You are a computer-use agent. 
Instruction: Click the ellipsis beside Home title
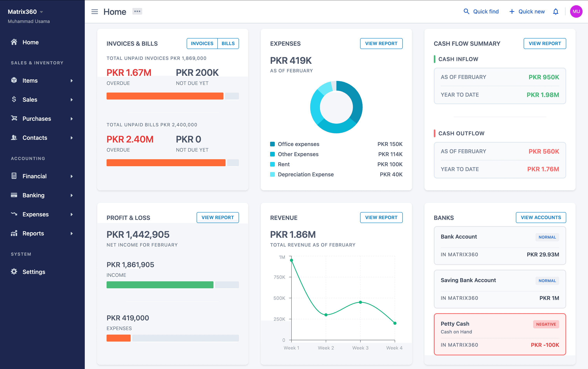click(x=137, y=11)
